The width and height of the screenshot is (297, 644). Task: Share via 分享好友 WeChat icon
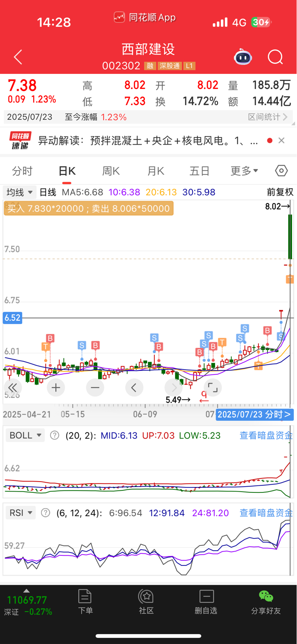[x=266, y=602]
